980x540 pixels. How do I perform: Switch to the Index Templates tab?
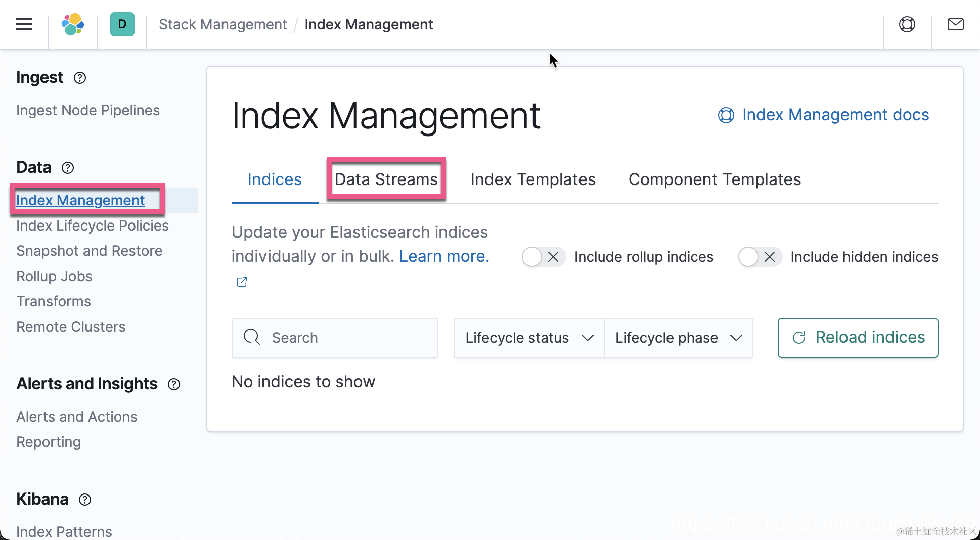[533, 179]
